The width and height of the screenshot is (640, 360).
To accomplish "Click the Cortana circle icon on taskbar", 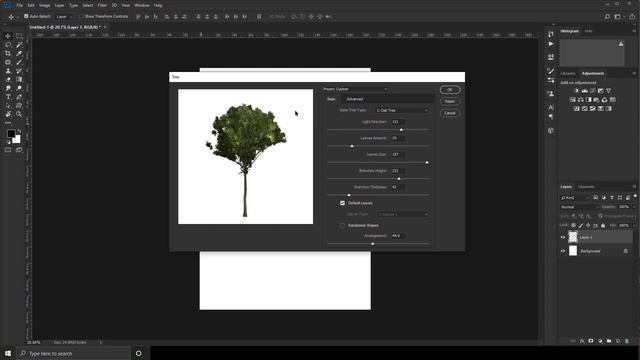I will 139,353.
